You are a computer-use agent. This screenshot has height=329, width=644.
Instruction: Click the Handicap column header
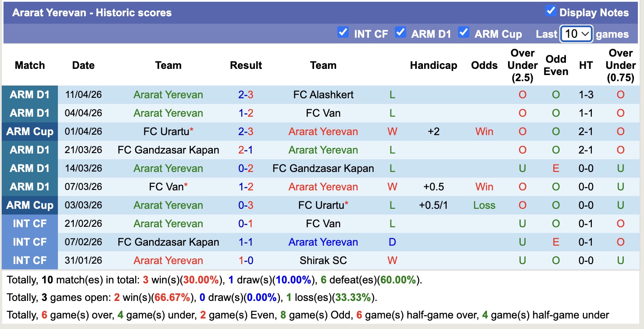433,65
